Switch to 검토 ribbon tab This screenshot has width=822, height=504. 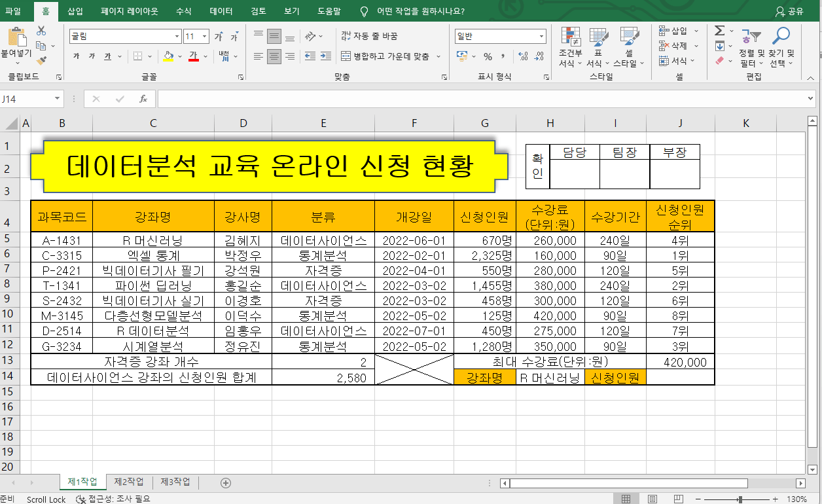click(x=259, y=11)
